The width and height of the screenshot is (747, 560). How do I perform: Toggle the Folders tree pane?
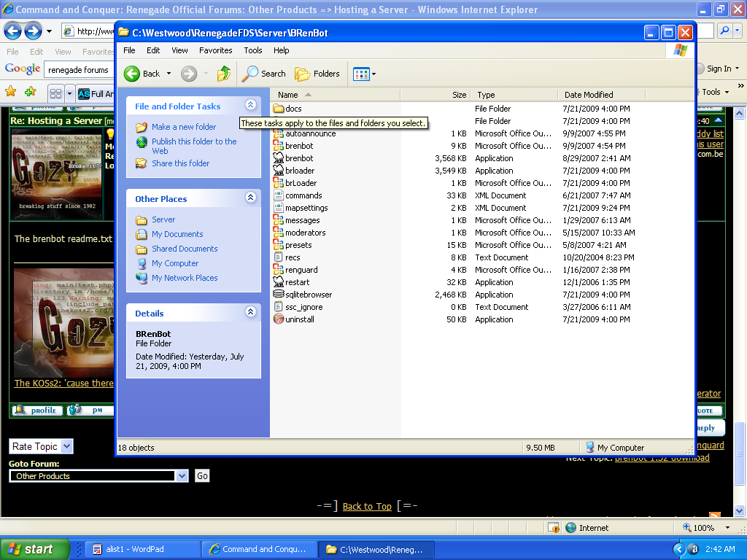click(x=317, y=74)
